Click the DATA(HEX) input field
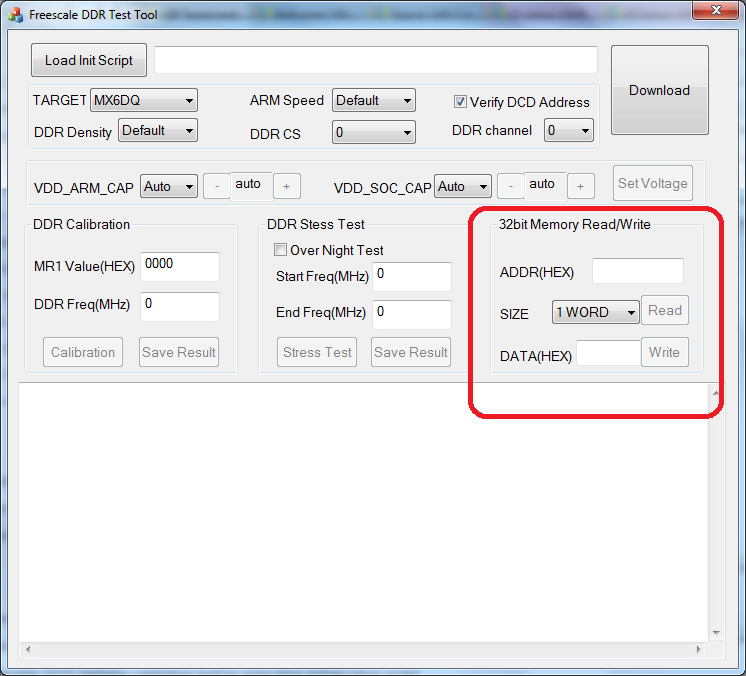746x676 pixels. click(609, 353)
